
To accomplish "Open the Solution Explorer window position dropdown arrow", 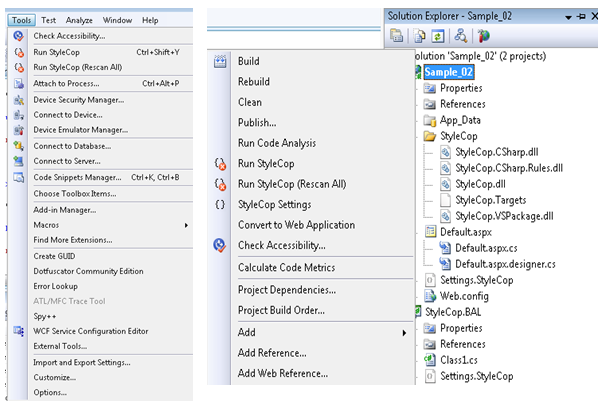I will point(568,17).
